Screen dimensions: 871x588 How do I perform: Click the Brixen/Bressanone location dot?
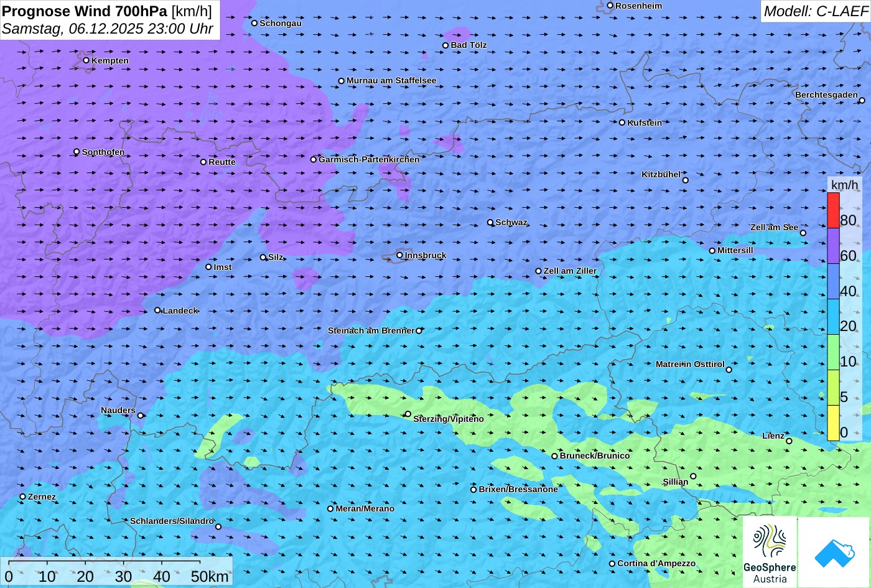pos(473,490)
